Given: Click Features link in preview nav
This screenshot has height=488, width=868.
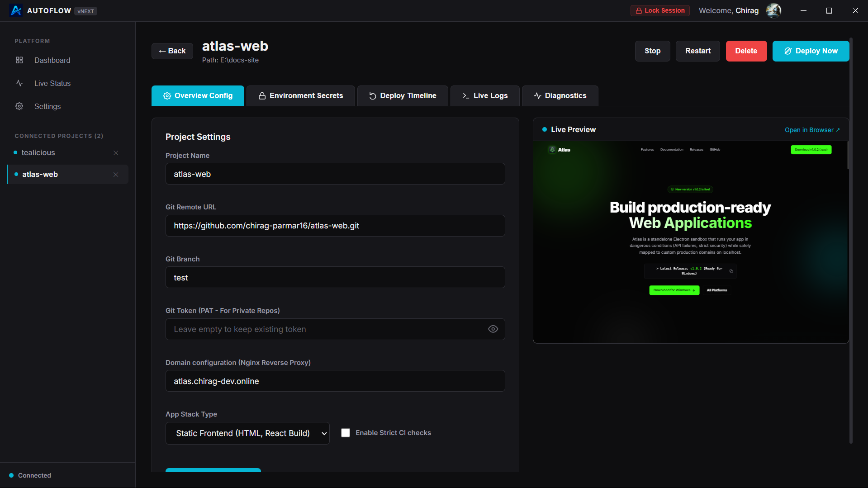Looking at the screenshot, I should 647,150.
